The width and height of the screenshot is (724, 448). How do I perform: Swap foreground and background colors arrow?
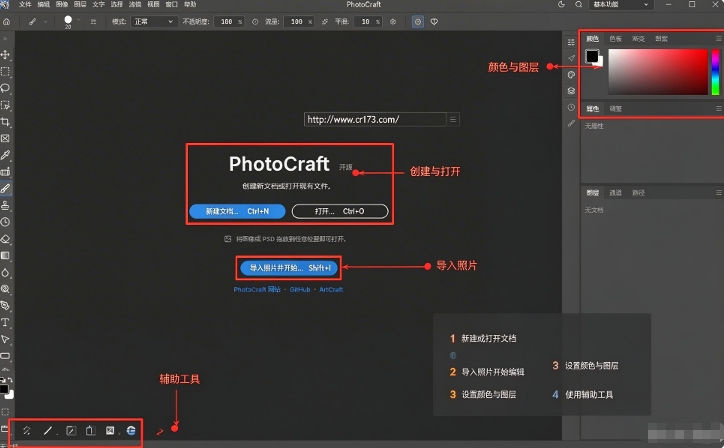click(10, 380)
